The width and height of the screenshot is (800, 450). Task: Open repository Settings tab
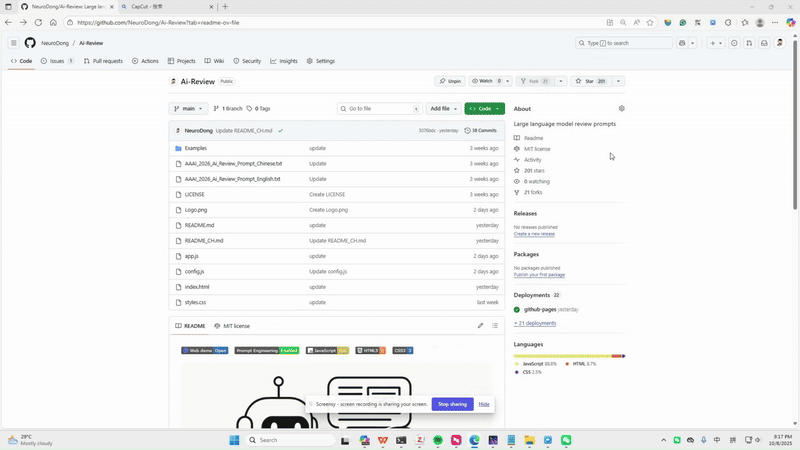320,61
